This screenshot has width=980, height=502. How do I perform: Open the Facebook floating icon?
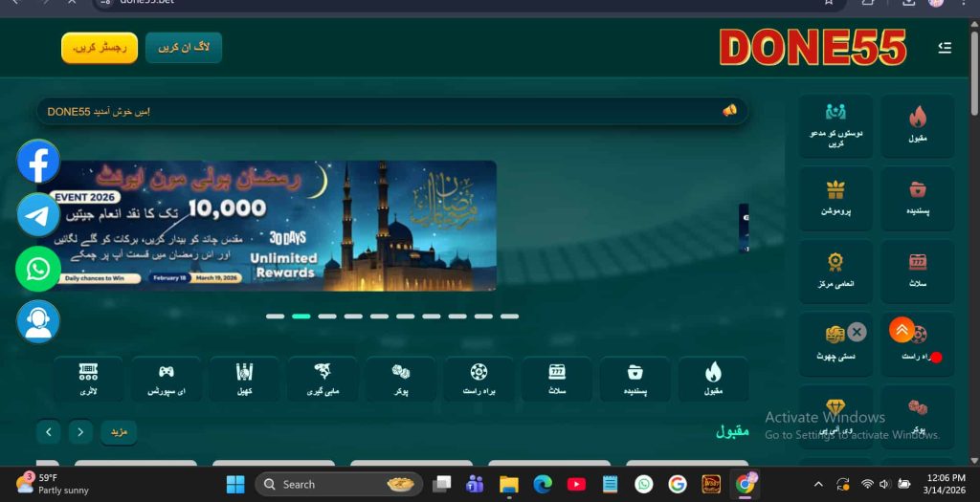pos(38,162)
